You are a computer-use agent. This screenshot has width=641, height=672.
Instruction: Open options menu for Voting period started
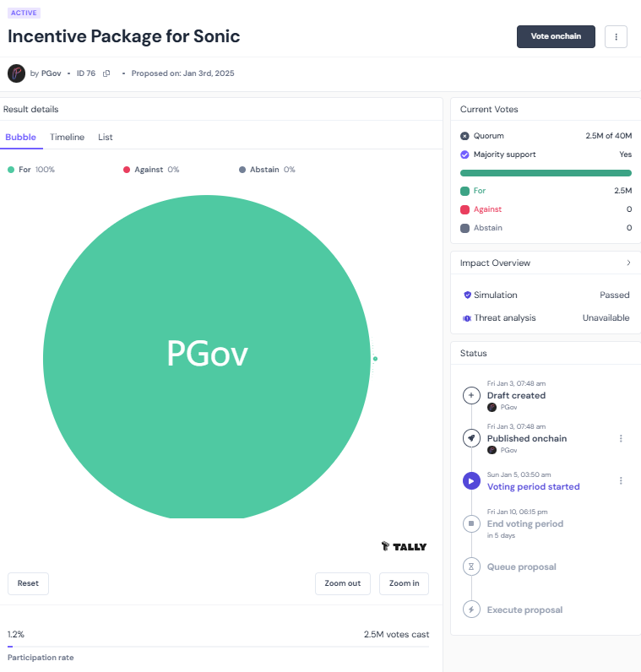(x=621, y=481)
